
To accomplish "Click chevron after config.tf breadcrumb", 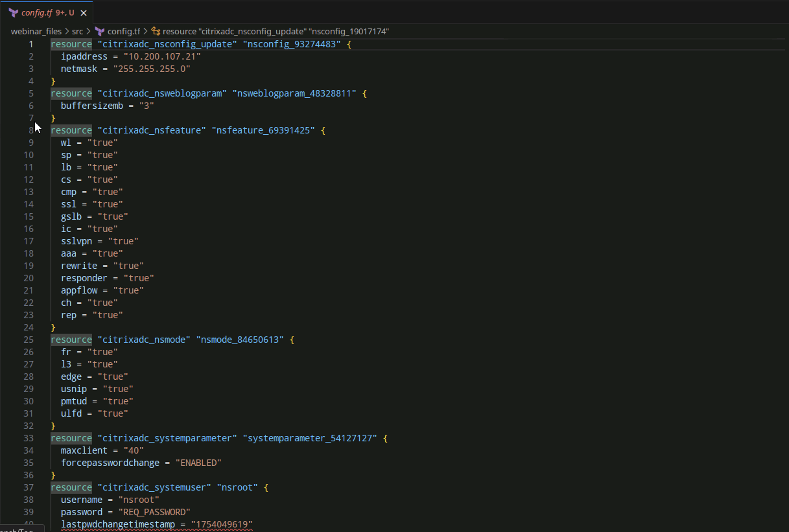I will coord(145,31).
